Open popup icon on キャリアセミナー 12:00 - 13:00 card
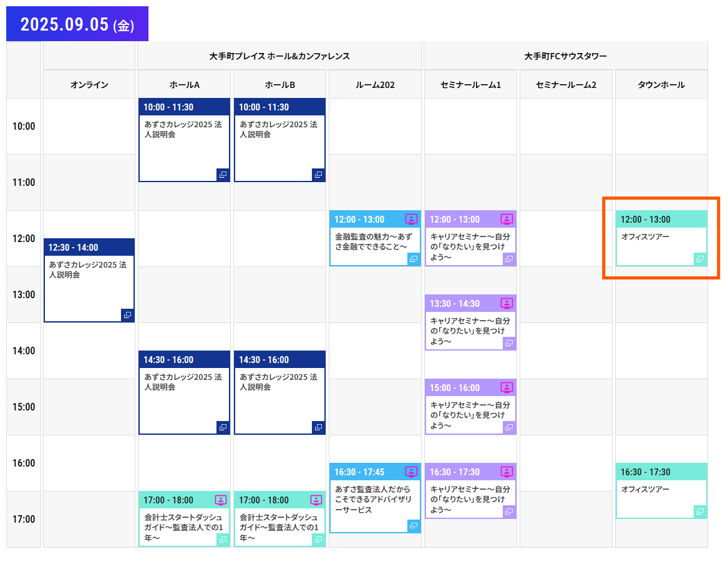This screenshot has width=728, height=562. [509, 259]
